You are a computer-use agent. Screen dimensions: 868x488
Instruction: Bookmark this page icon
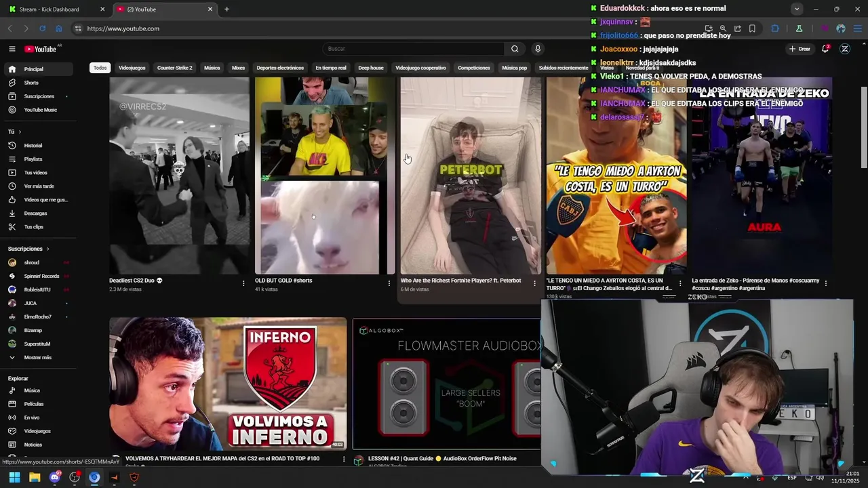[752, 28]
